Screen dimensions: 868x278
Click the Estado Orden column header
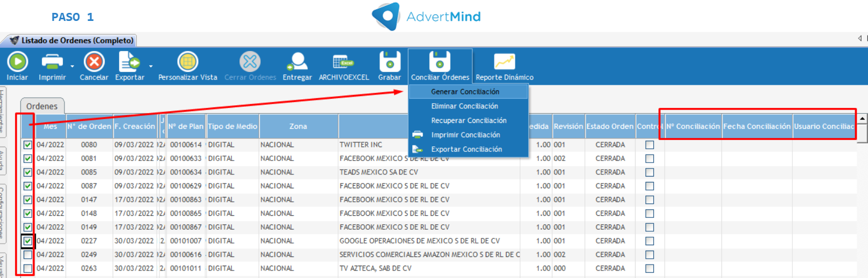click(610, 127)
